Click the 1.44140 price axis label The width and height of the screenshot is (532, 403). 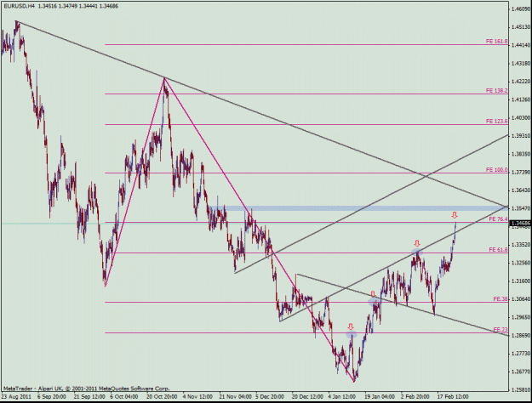pyautogui.click(x=521, y=45)
